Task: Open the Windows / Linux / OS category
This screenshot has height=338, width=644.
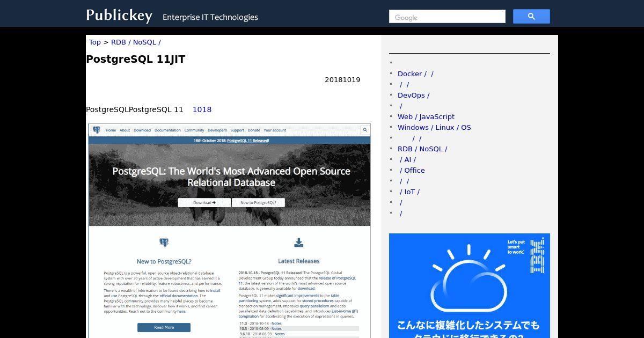Action: pyautogui.click(x=434, y=127)
